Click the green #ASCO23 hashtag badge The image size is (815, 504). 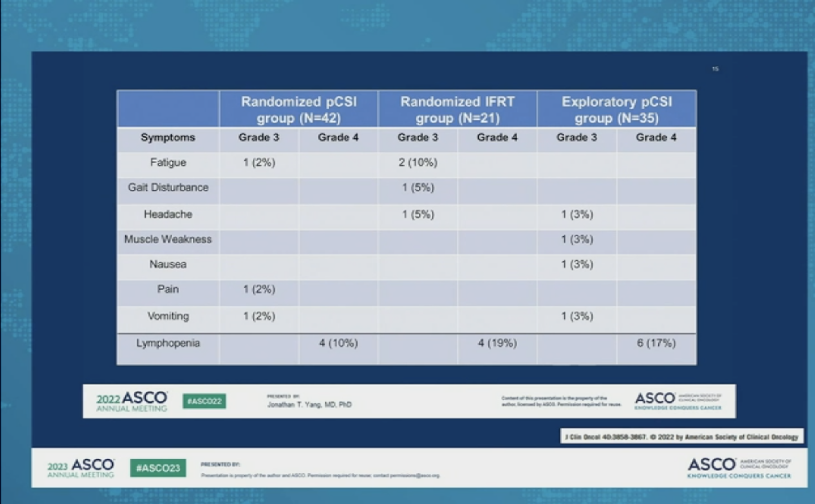pyautogui.click(x=158, y=468)
